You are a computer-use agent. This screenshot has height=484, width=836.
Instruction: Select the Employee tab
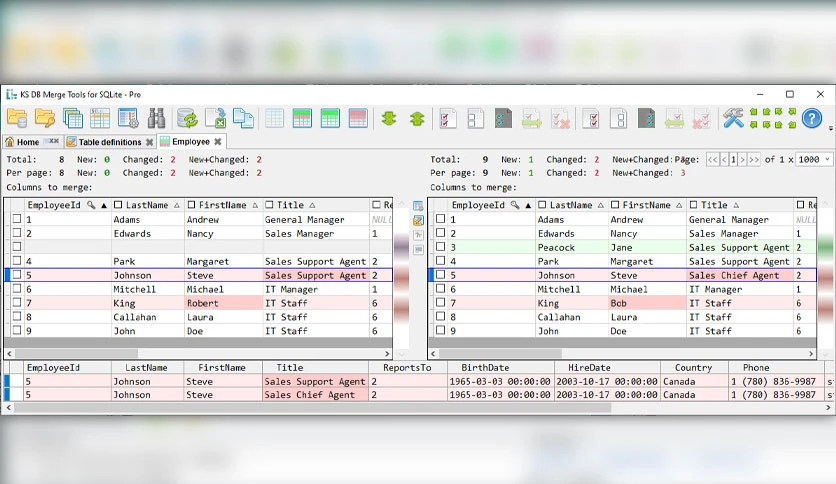[x=191, y=141]
